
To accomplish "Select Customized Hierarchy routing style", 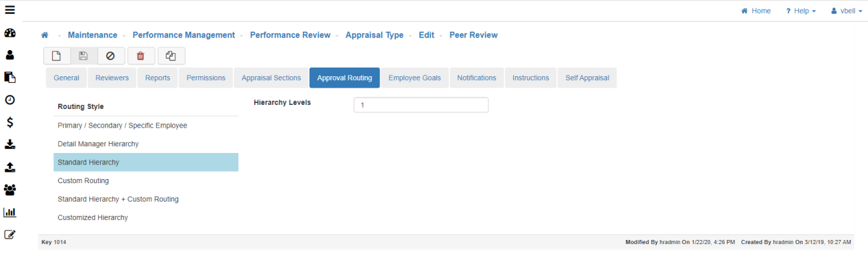I will [x=145, y=217].
